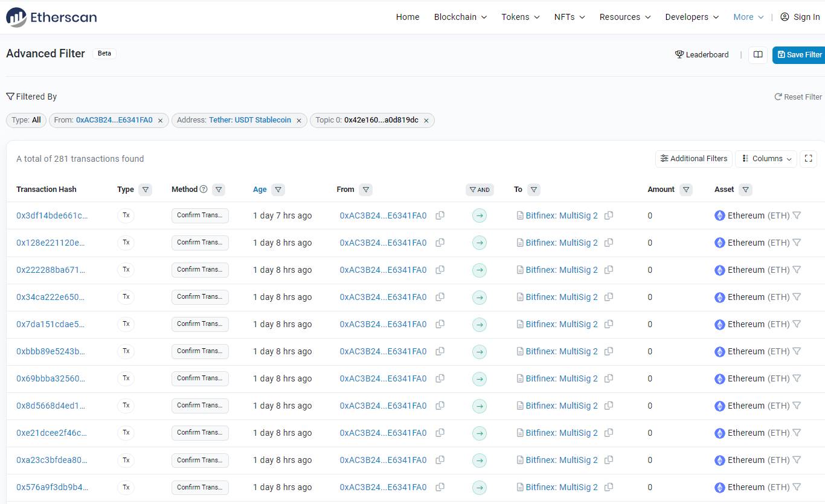Remove the From address filter chip
The image size is (825, 504).
[x=160, y=121]
